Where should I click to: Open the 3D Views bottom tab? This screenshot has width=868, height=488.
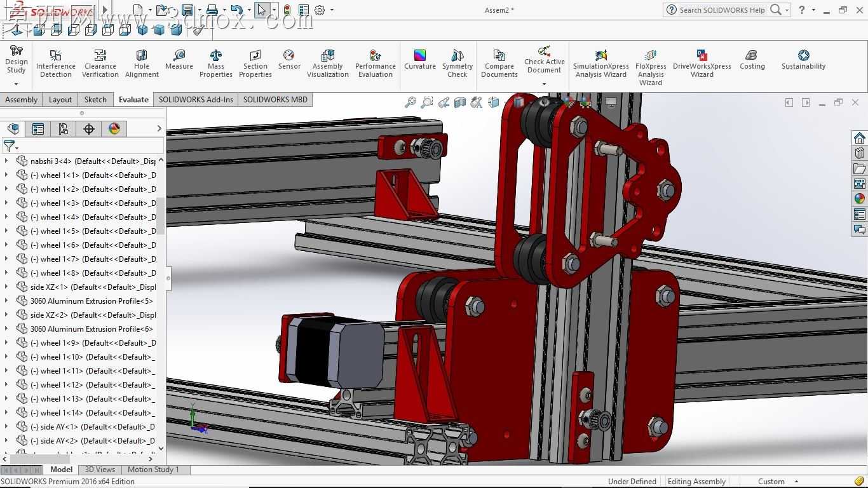click(x=100, y=470)
